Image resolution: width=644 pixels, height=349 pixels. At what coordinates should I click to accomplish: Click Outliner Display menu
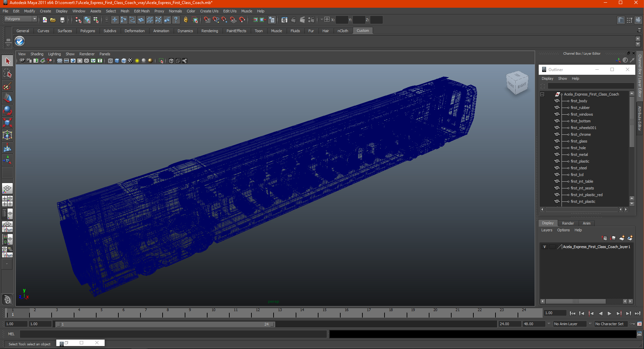[547, 78]
